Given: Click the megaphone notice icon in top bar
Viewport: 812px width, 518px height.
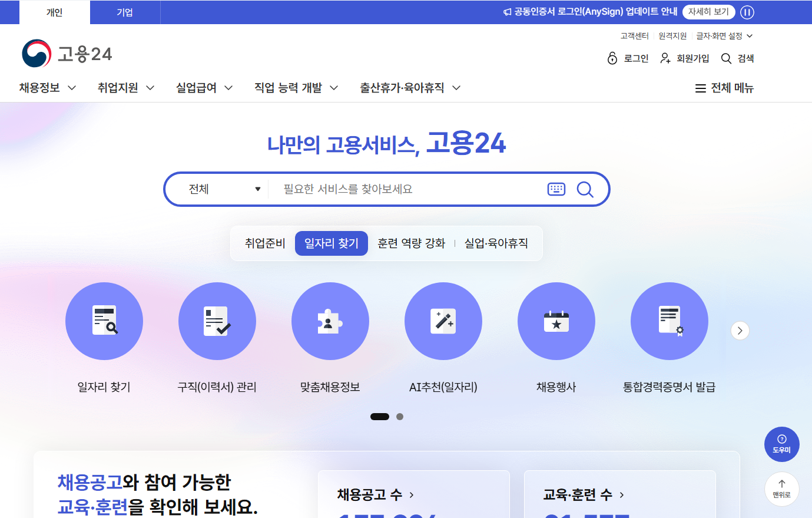Looking at the screenshot, I should click(x=508, y=12).
